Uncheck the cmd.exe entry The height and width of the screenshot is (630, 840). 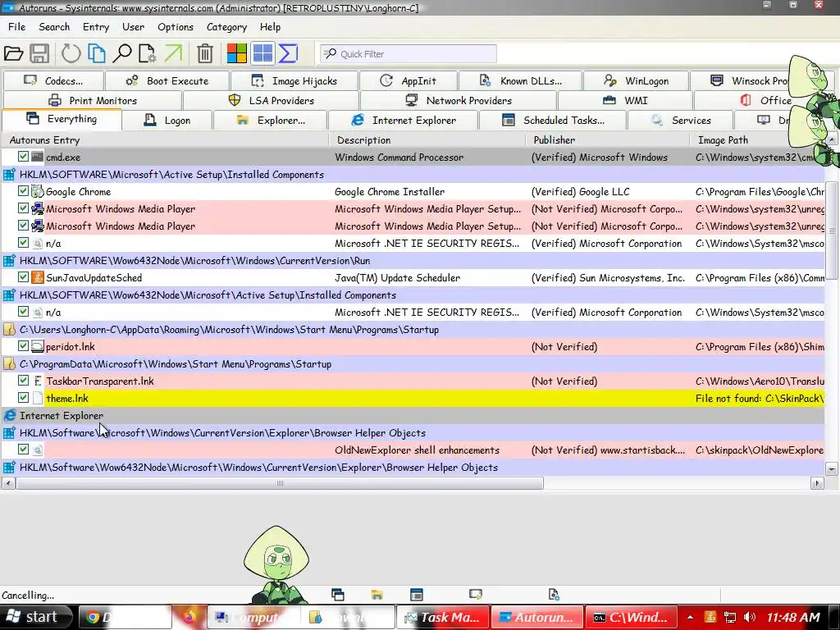(x=23, y=157)
